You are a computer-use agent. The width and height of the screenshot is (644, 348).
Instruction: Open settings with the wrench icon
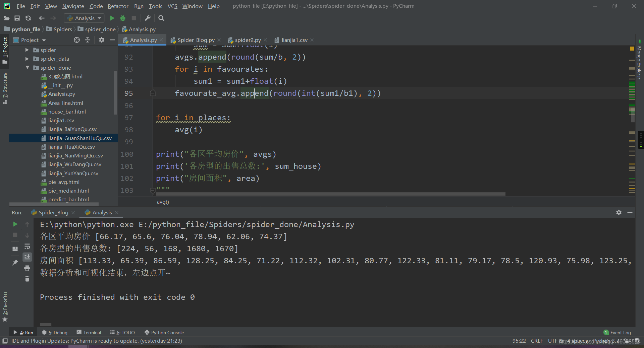[x=148, y=18]
